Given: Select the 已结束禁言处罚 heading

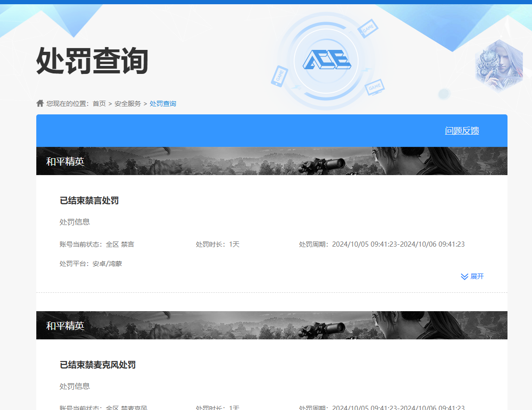Looking at the screenshot, I should (x=89, y=201).
